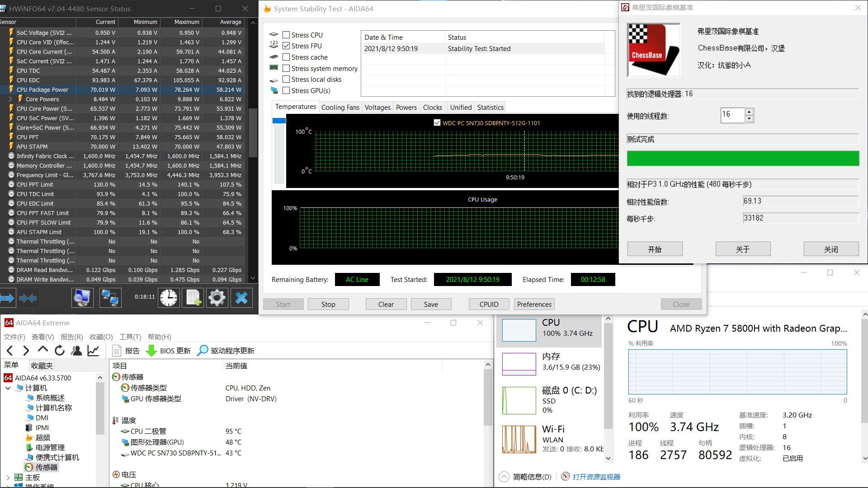Collapse 计算机 node in AIDA64 tree
This screenshot has width=868, height=488.
(x=8, y=388)
